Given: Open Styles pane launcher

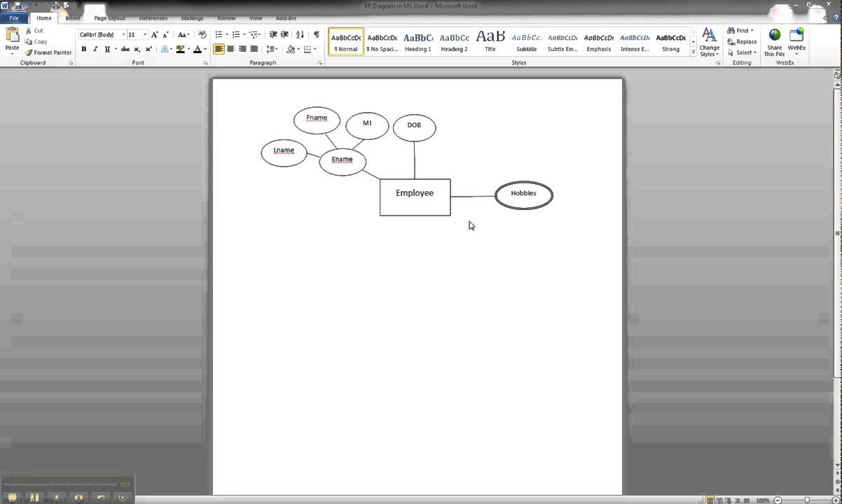Looking at the screenshot, I should coord(718,63).
